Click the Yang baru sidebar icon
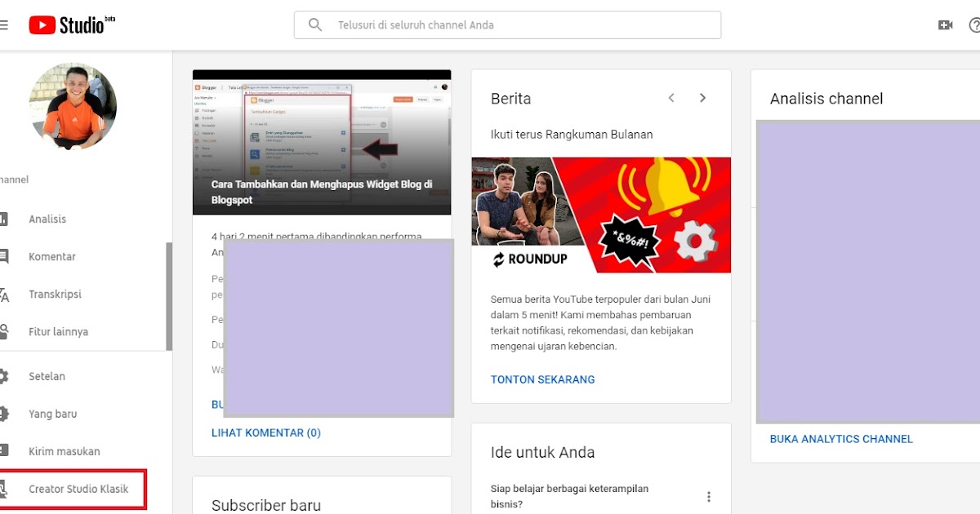 click(x=3, y=414)
